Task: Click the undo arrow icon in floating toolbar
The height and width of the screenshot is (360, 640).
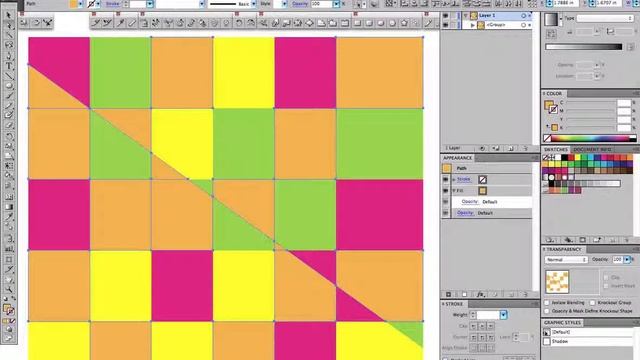Action: click(x=239, y=23)
